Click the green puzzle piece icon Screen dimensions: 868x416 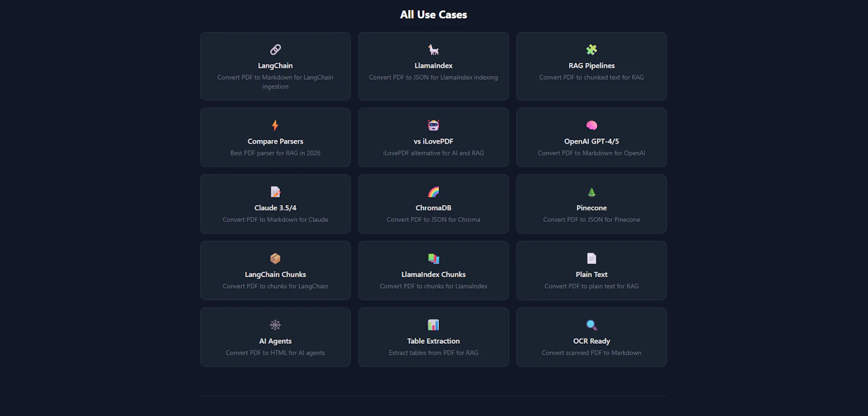(x=592, y=50)
